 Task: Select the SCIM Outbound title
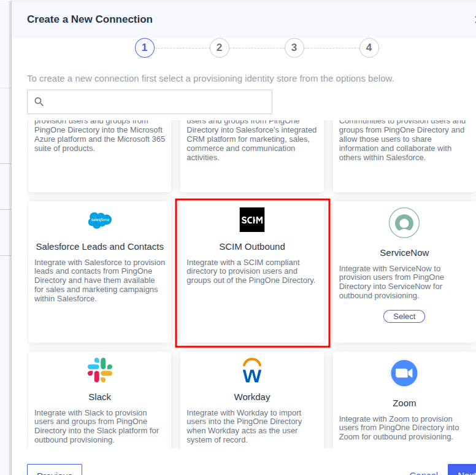(x=252, y=247)
